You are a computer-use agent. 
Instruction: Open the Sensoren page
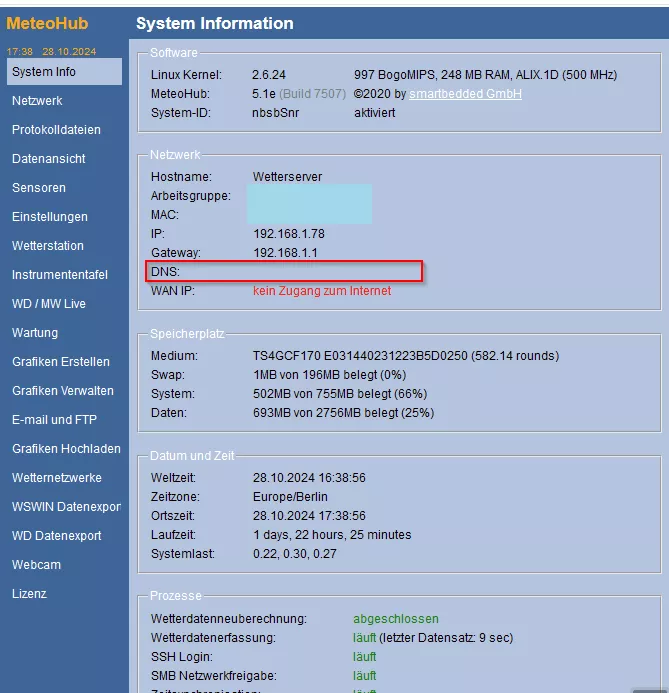point(39,188)
